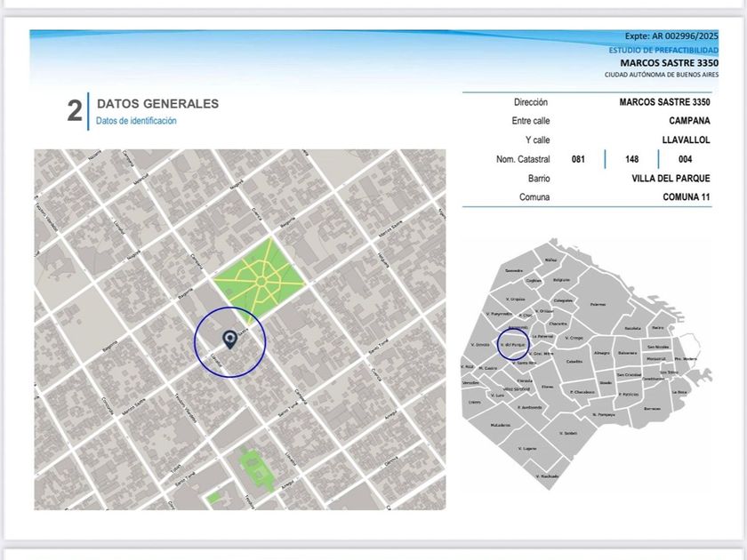The width and height of the screenshot is (747, 560).
Task: Click the Liniers neighborhood label
Action: point(475,402)
